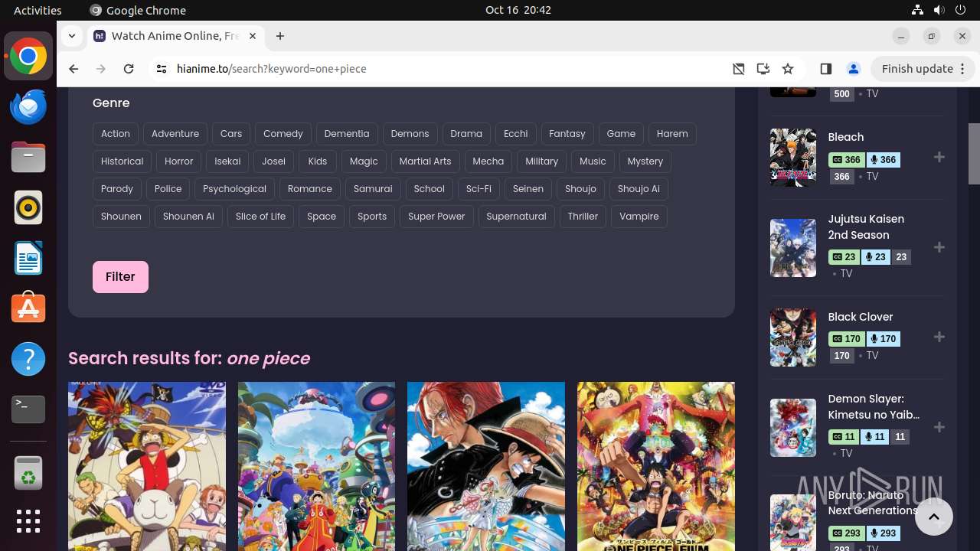Open the Google Chrome app menu
The height and width of the screenshot is (551, 980).
click(x=138, y=10)
